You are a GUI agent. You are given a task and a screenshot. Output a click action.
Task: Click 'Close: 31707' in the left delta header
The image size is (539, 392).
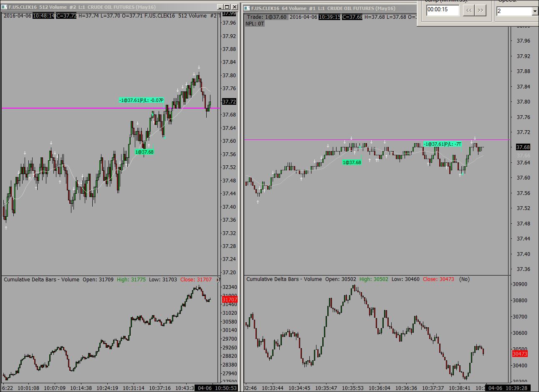pos(196,280)
